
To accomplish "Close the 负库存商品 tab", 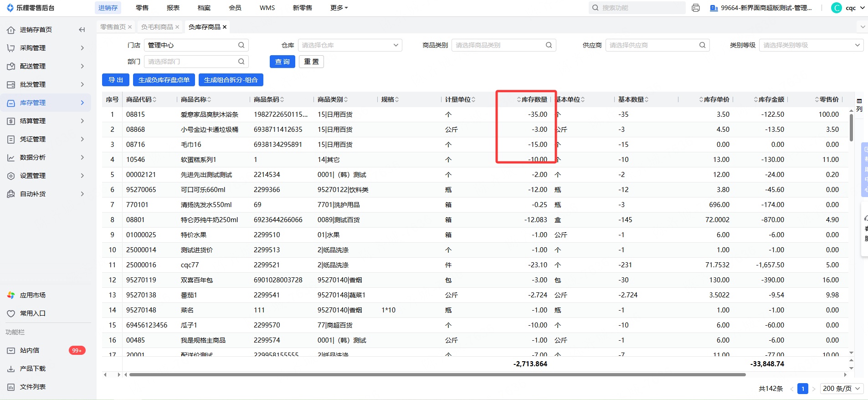I will [225, 27].
